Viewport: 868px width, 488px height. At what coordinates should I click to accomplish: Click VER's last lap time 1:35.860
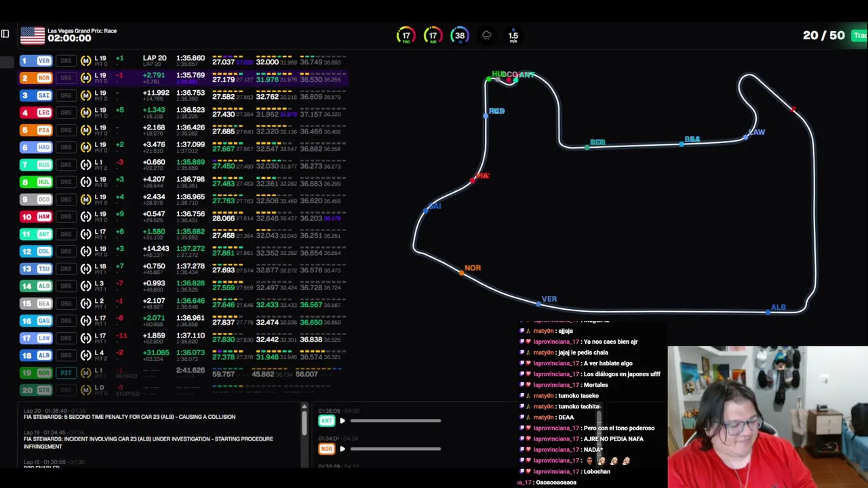coord(191,58)
